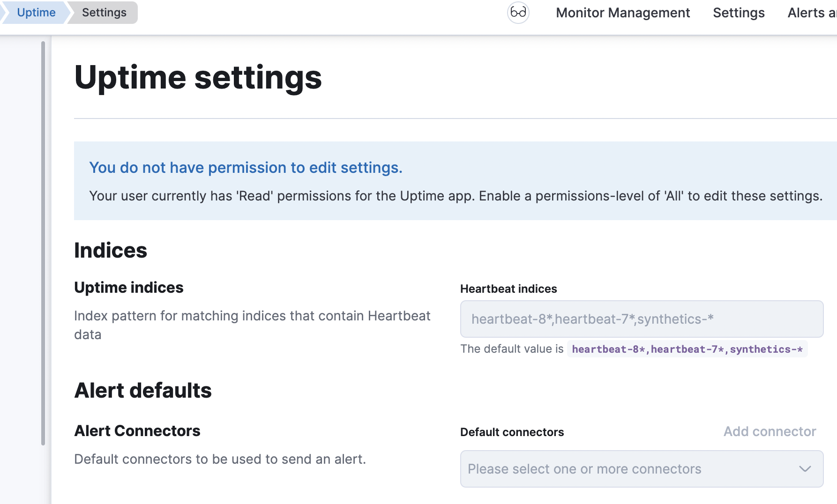Click the permission warning callout title
This screenshot has width=837, height=504.
point(246,168)
